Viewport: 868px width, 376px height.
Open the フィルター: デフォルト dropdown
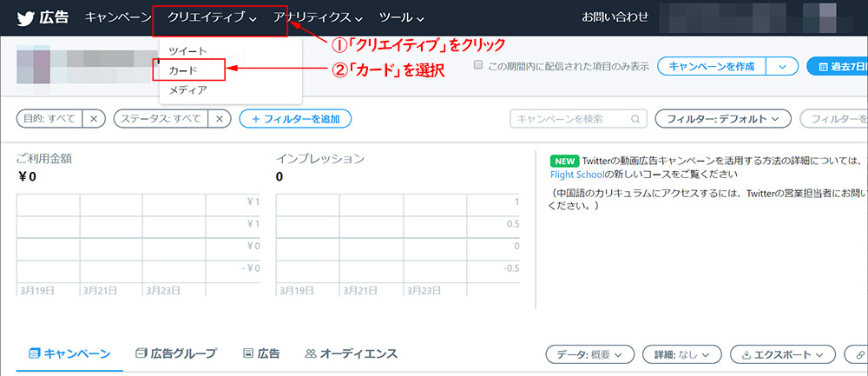[723, 118]
